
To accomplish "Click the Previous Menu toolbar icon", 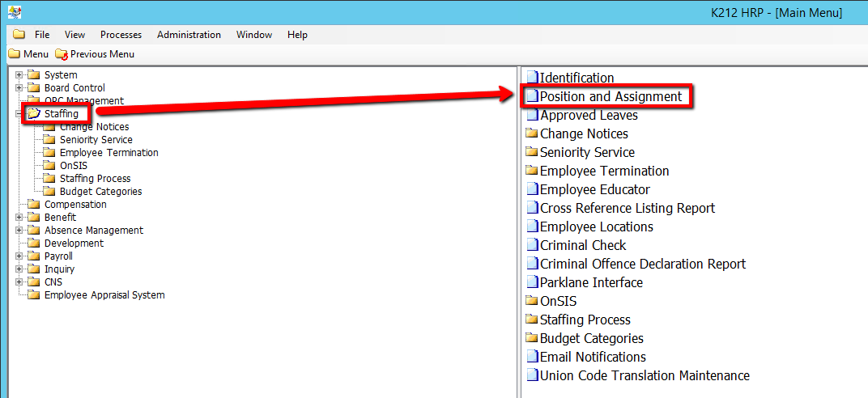I will tap(62, 54).
